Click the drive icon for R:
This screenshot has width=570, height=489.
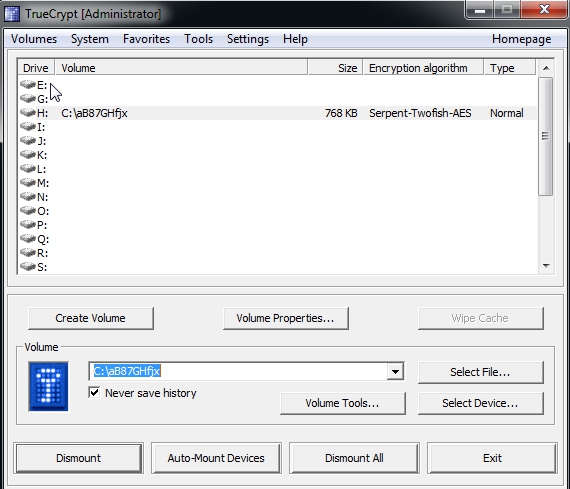(28, 253)
